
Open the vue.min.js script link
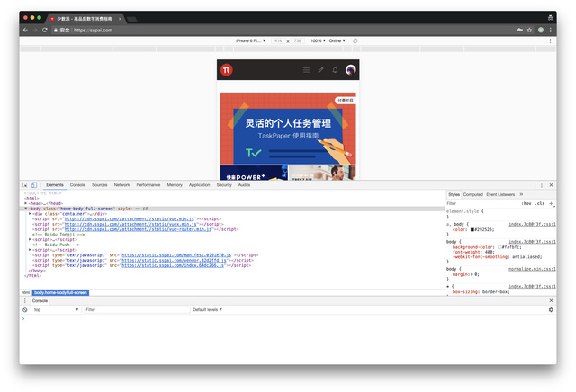130,218
